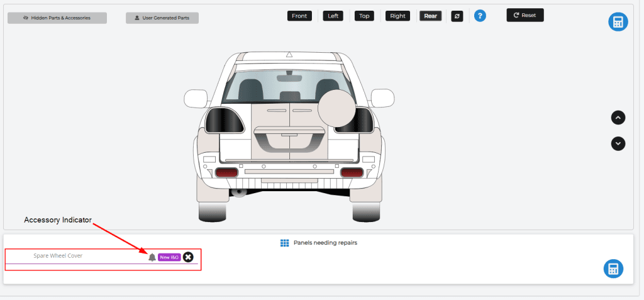Click the New I&O purple tag
Viewport: 644px width, 300px height.
[x=169, y=257]
